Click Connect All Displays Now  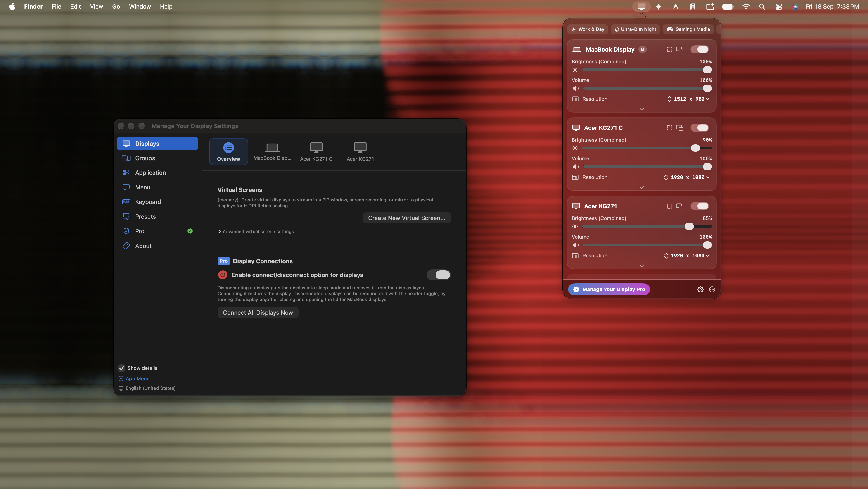point(258,313)
